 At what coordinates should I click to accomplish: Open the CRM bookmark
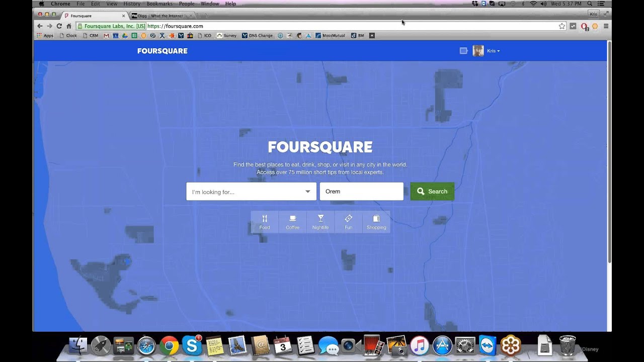point(91,36)
